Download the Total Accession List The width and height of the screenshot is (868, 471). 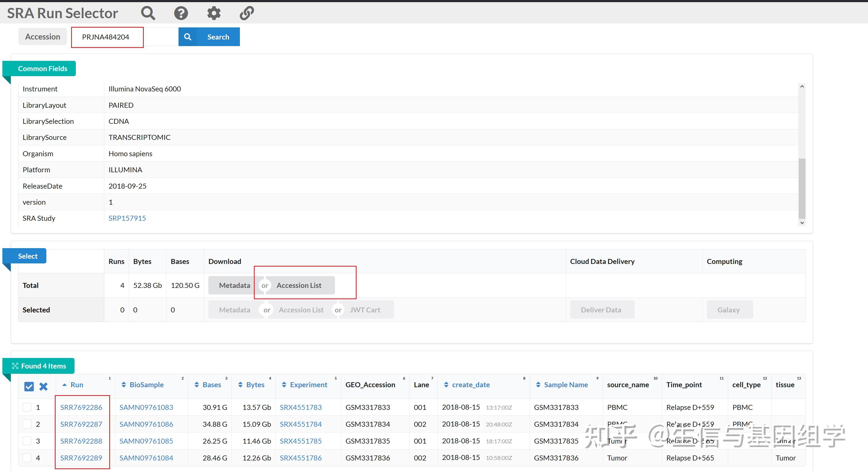point(299,285)
